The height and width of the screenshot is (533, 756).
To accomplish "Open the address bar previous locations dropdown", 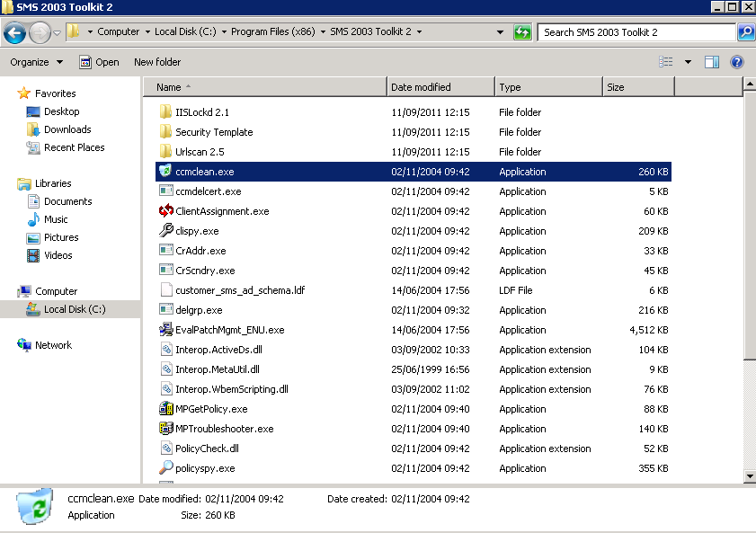I will click(501, 32).
